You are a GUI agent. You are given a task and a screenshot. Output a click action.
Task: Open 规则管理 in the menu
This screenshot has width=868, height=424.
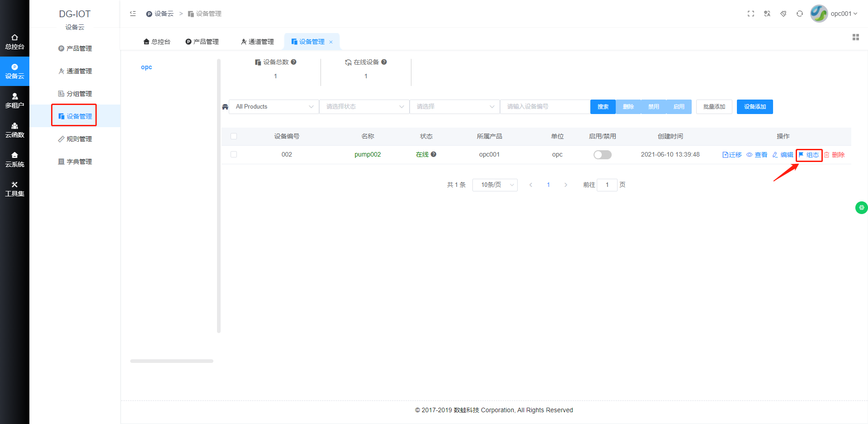[74, 138]
